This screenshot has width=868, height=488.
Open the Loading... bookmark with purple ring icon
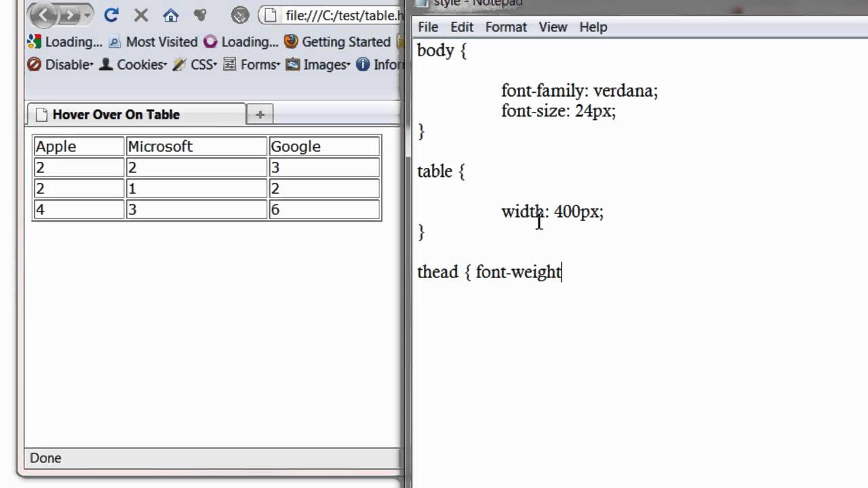tap(241, 42)
